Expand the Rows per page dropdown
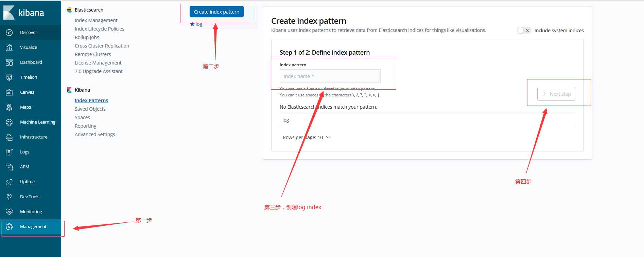The image size is (644, 257). (307, 137)
